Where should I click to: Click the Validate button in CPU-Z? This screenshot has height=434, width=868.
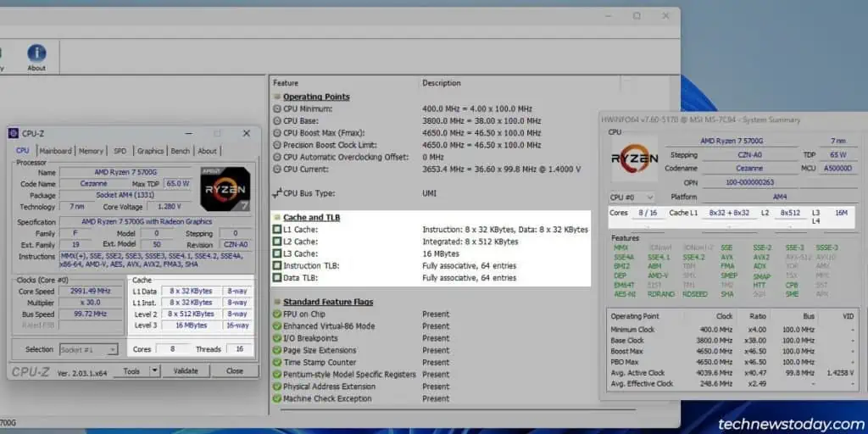coord(186,371)
